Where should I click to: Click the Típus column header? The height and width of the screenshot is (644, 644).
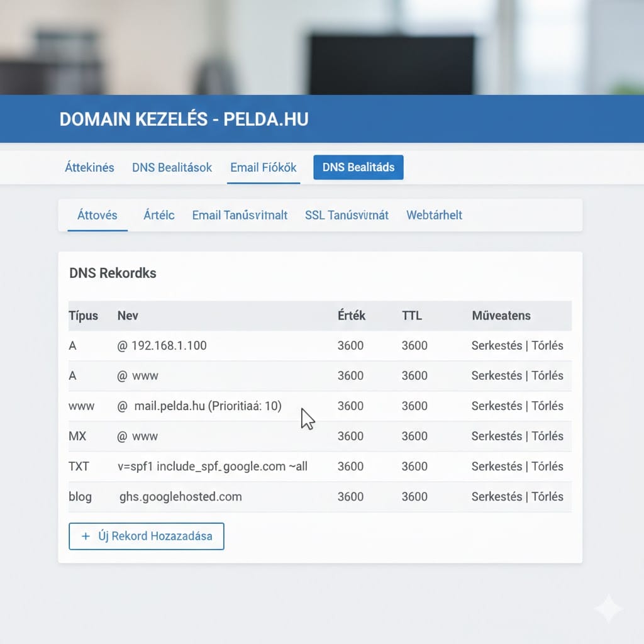(x=83, y=316)
